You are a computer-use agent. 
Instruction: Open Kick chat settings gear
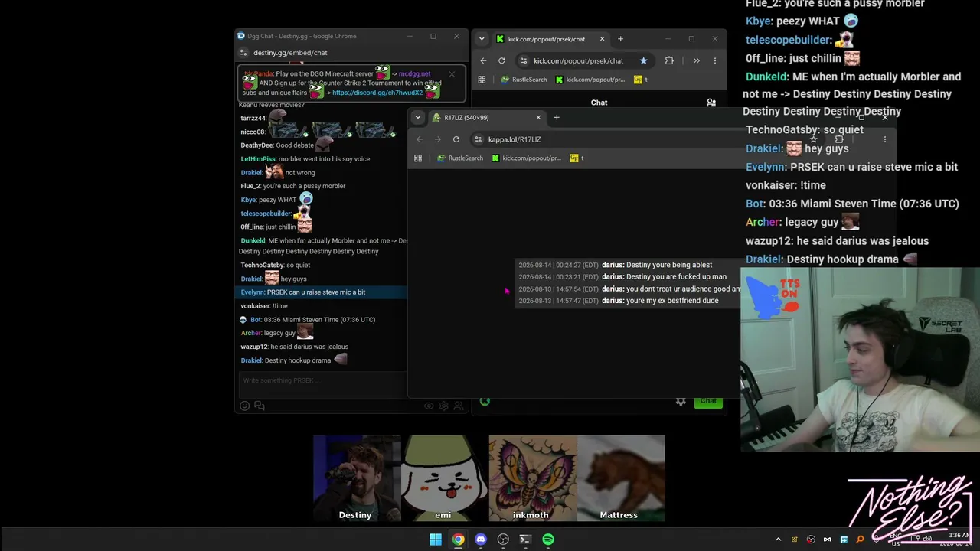click(681, 401)
